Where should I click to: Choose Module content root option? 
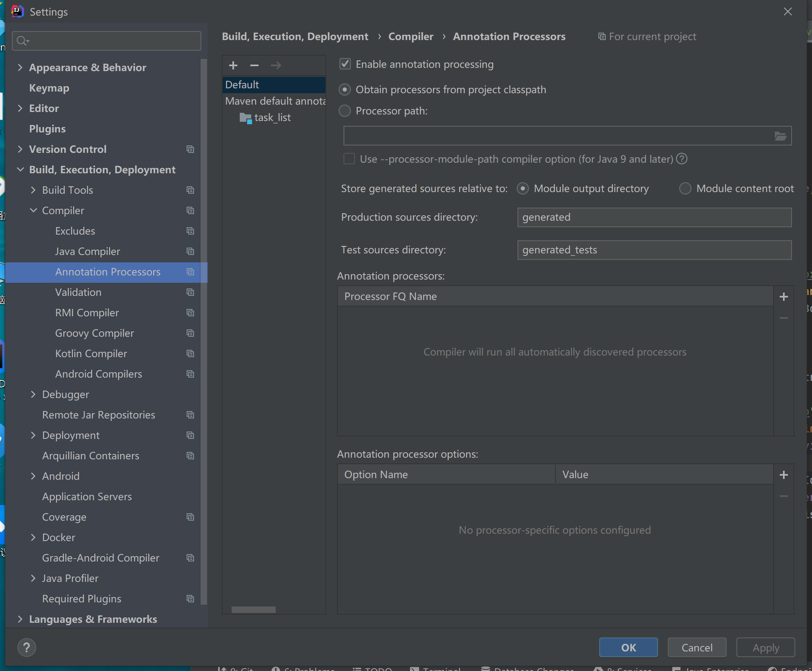(x=685, y=188)
